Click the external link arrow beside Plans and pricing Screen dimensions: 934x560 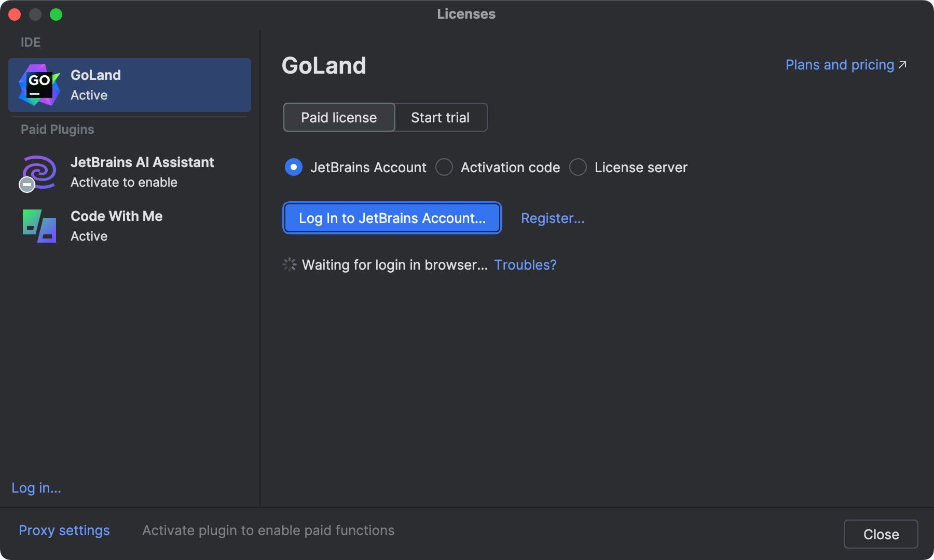[902, 64]
